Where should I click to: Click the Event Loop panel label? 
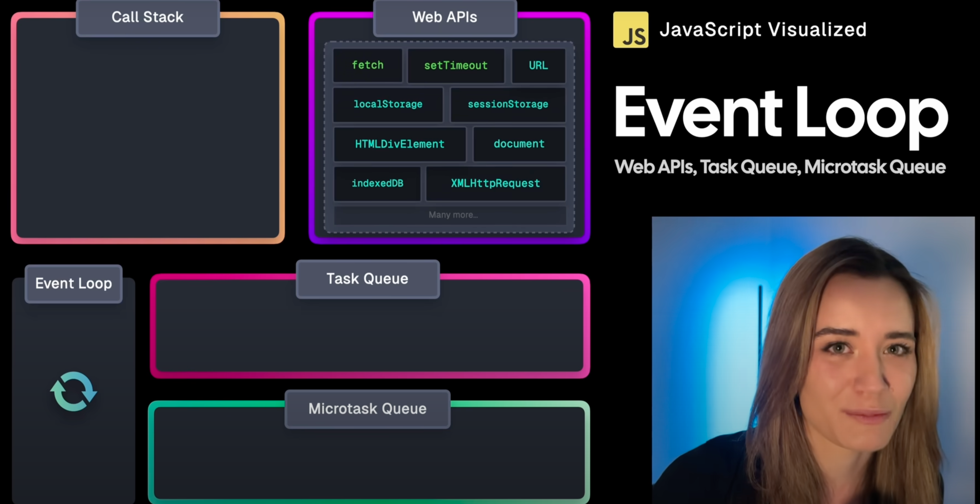tap(73, 283)
